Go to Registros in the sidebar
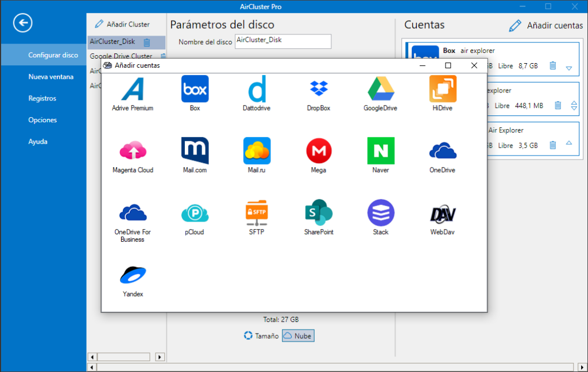This screenshot has width=588, height=372. coord(42,98)
